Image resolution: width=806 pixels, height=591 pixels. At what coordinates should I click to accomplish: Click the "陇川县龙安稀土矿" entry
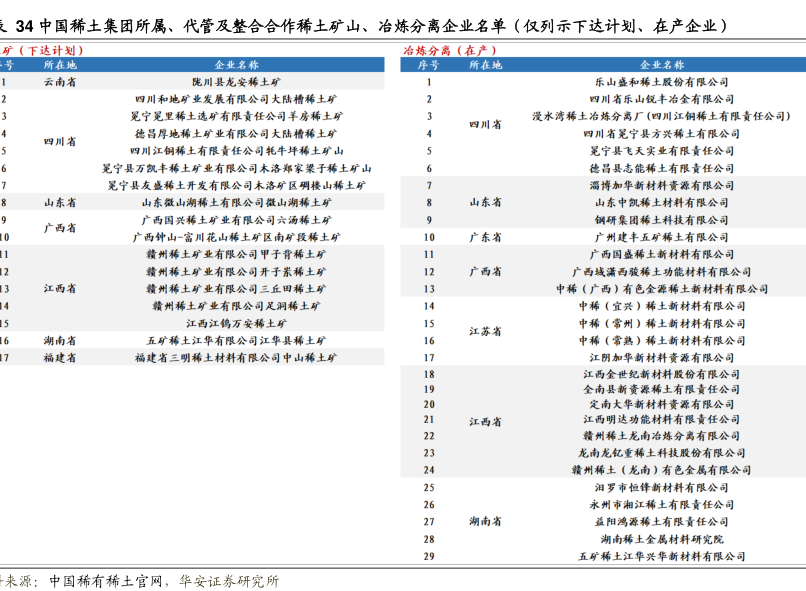coord(236,82)
